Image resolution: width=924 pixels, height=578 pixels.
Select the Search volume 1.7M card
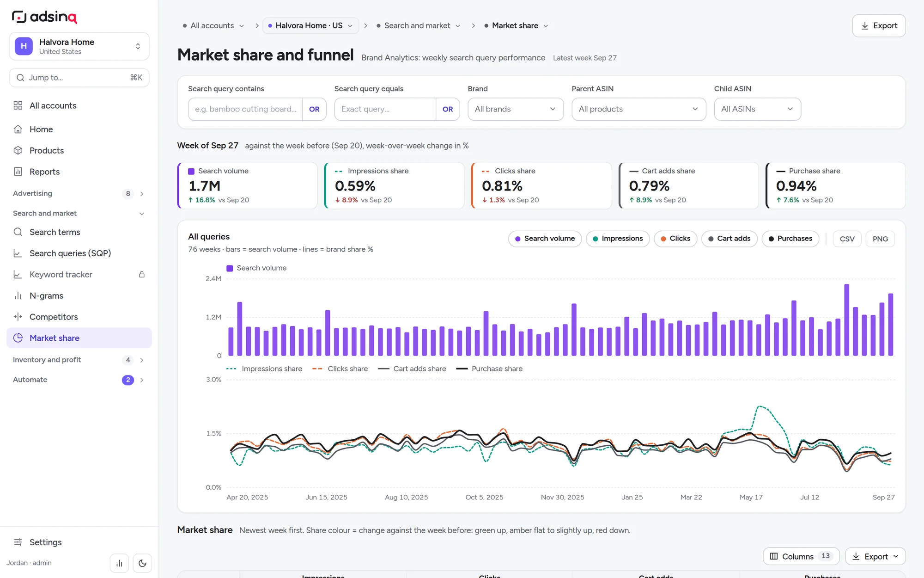point(247,185)
